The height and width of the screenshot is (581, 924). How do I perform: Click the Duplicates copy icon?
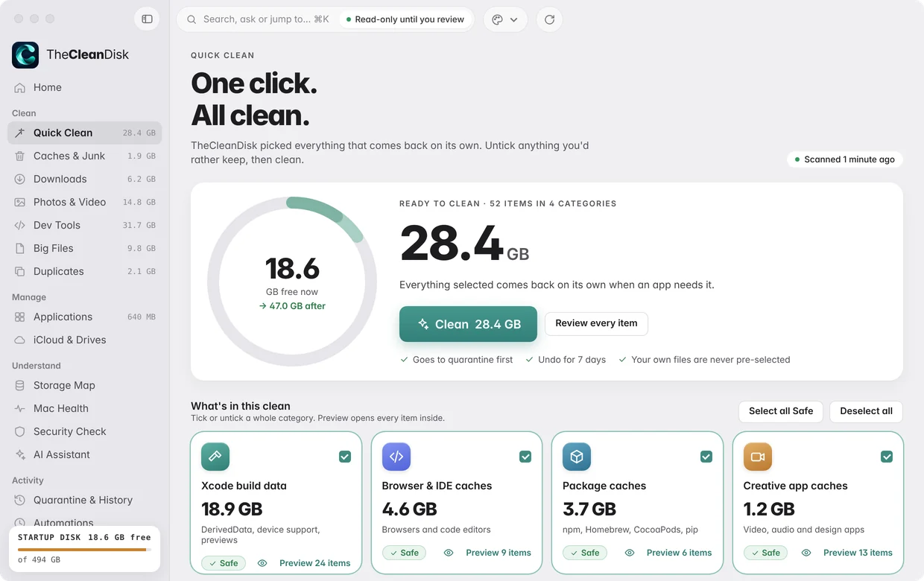pyautogui.click(x=20, y=271)
